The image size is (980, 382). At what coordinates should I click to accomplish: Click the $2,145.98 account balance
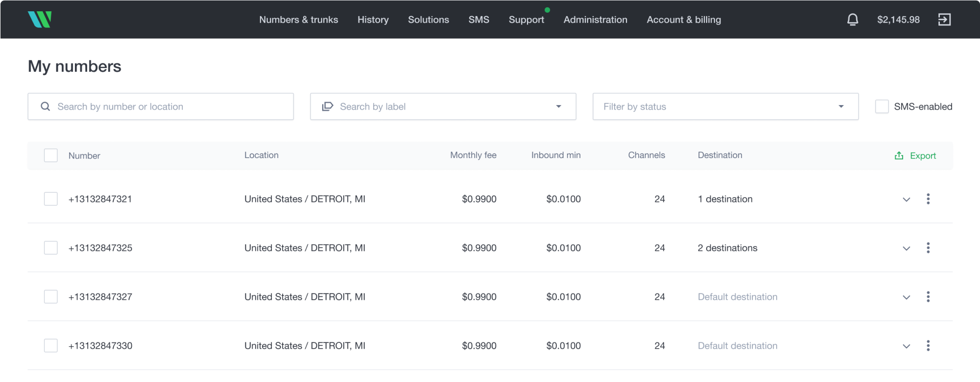coord(898,20)
